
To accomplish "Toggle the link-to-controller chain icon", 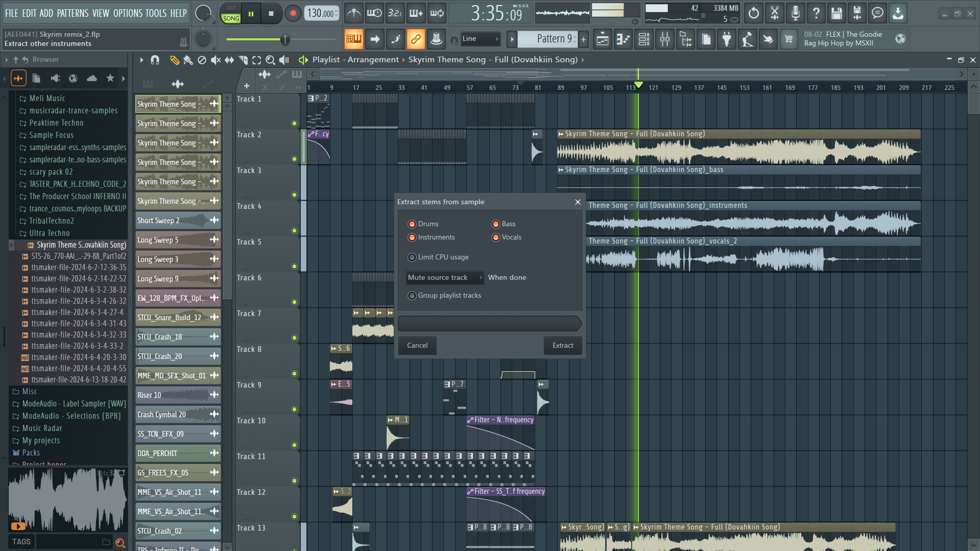I will pyautogui.click(x=416, y=39).
